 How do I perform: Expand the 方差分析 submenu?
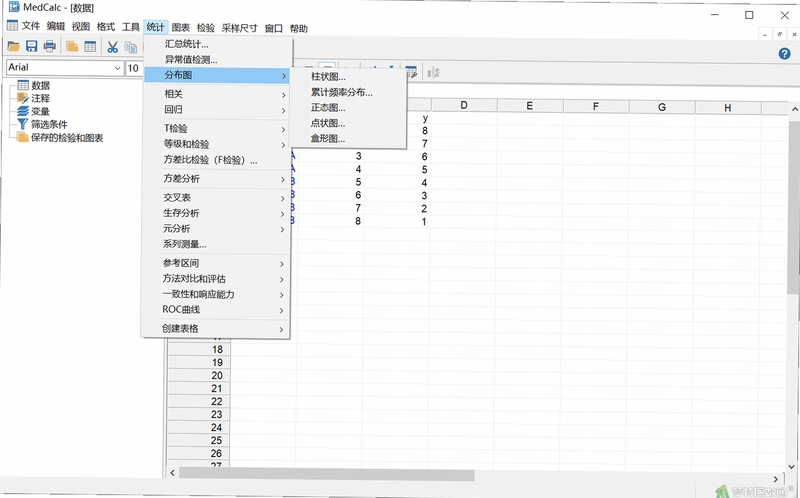[217, 179]
